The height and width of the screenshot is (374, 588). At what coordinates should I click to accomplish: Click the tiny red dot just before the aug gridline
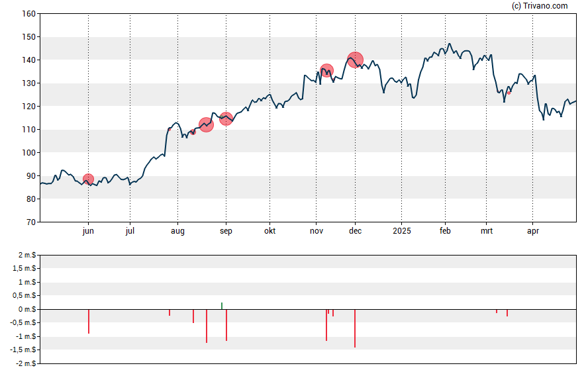(x=170, y=129)
